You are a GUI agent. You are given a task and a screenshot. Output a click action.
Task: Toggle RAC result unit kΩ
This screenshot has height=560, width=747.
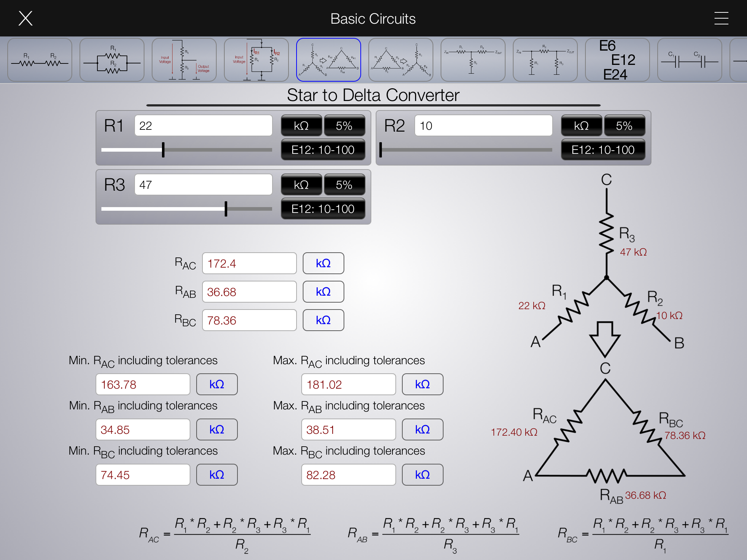coord(323,263)
